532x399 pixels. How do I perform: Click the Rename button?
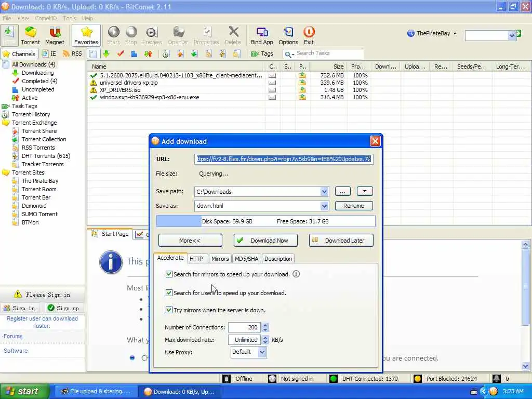tap(353, 206)
